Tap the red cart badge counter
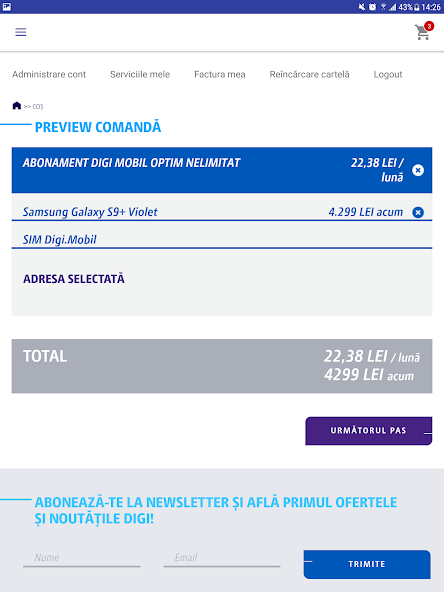444x592 pixels. (x=429, y=26)
